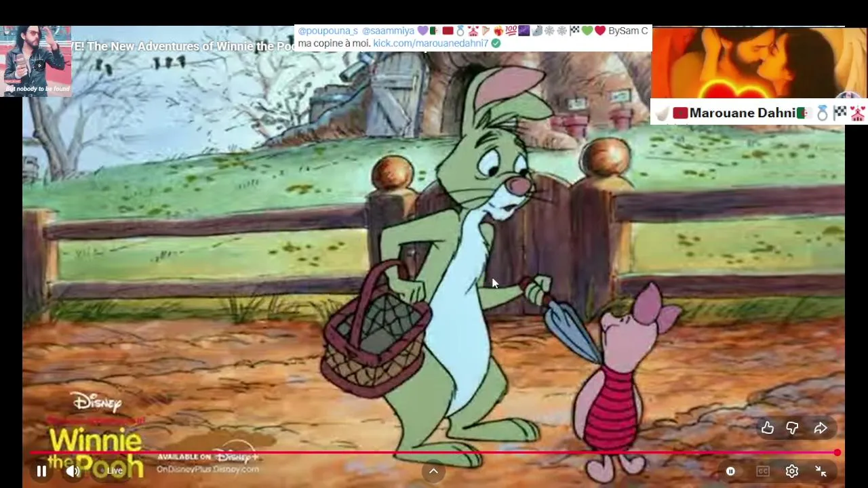The image size is (868, 488).
Task: Click the red progress bar scrubber handle
Action: point(837,452)
